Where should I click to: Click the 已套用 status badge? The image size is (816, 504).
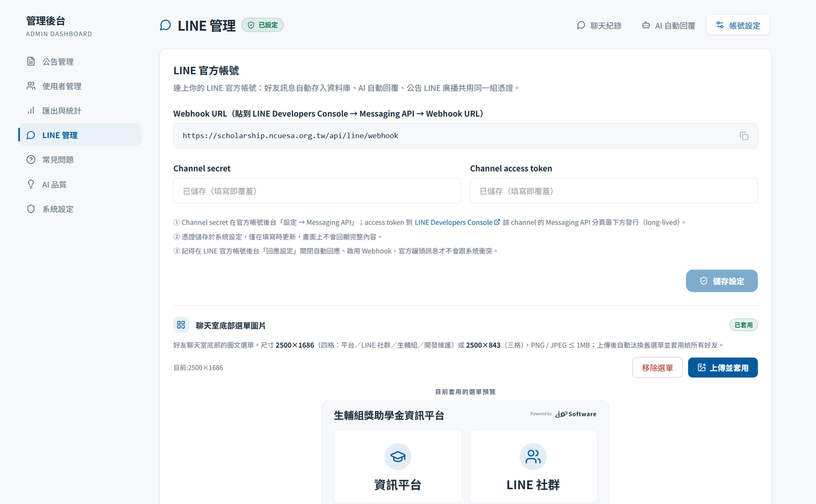pos(743,325)
